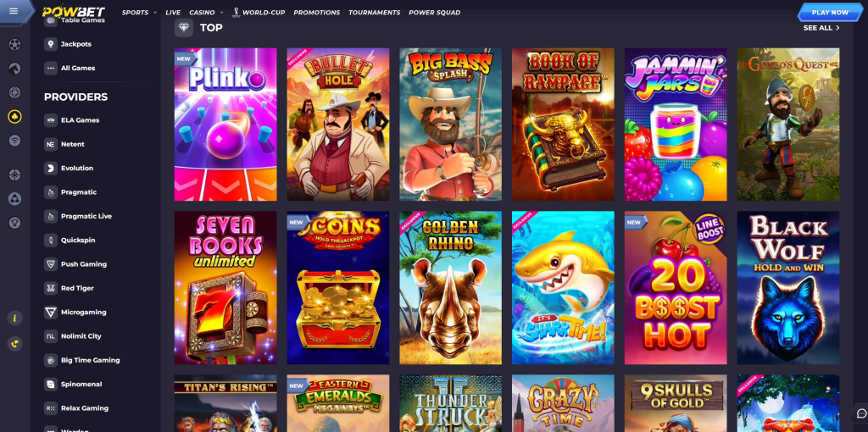This screenshot has height=432, width=868.
Task: Click the diamond TOP section icon
Action: click(x=184, y=28)
